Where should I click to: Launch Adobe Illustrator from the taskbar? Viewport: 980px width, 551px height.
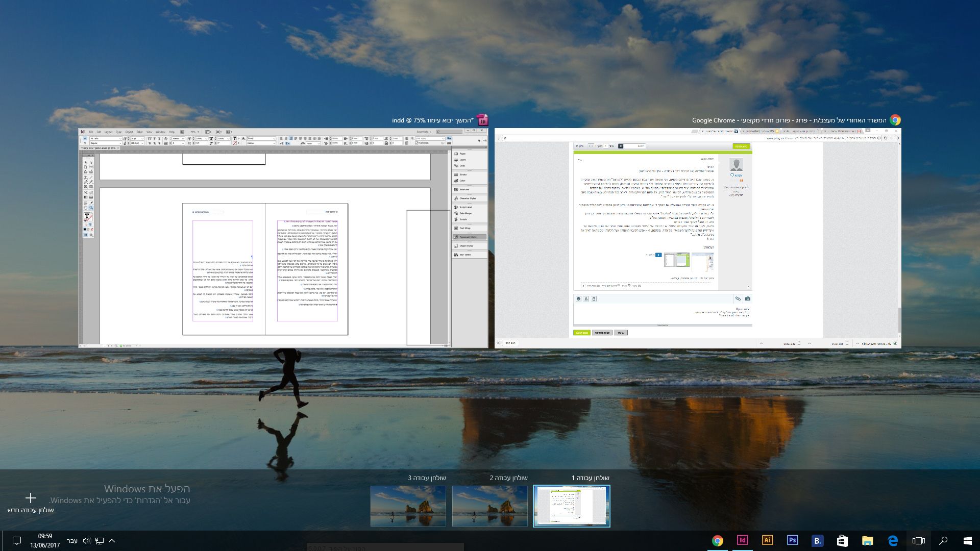pyautogui.click(x=767, y=541)
